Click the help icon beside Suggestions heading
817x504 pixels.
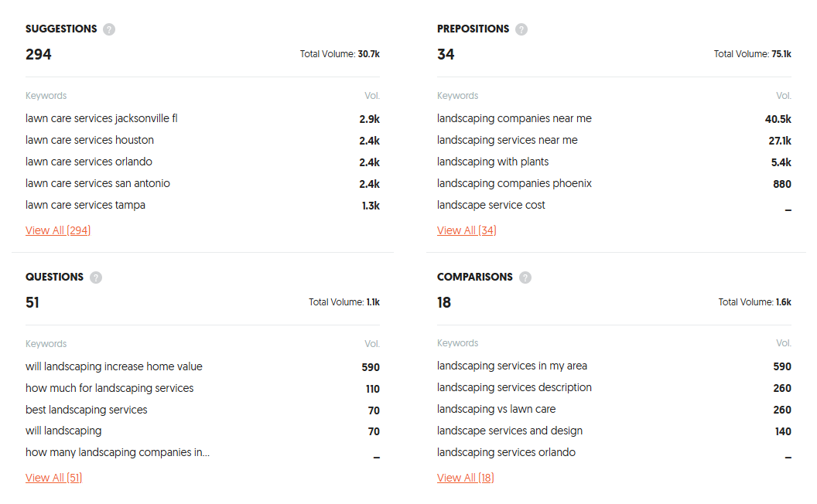tap(109, 29)
